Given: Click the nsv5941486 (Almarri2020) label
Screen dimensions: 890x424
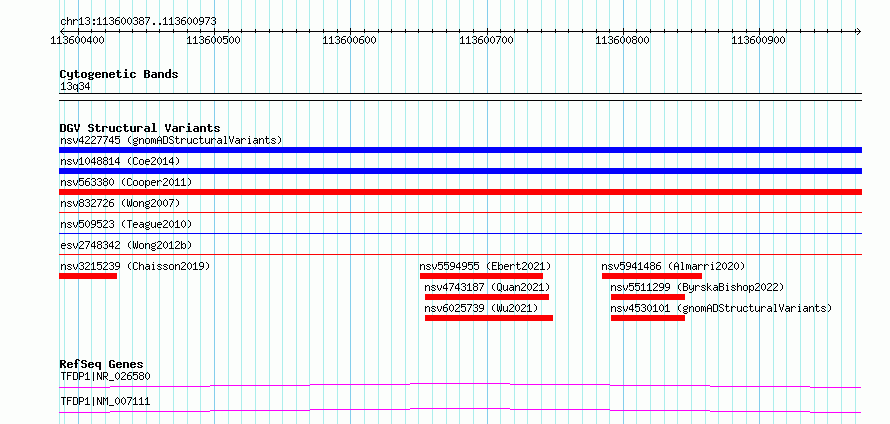Looking at the screenshot, I should click(x=673, y=266).
